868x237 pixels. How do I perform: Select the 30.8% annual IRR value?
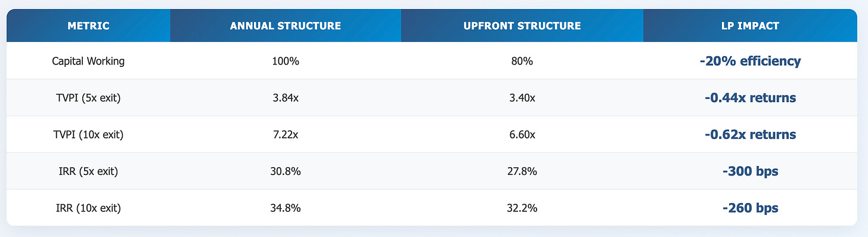(x=286, y=171)
